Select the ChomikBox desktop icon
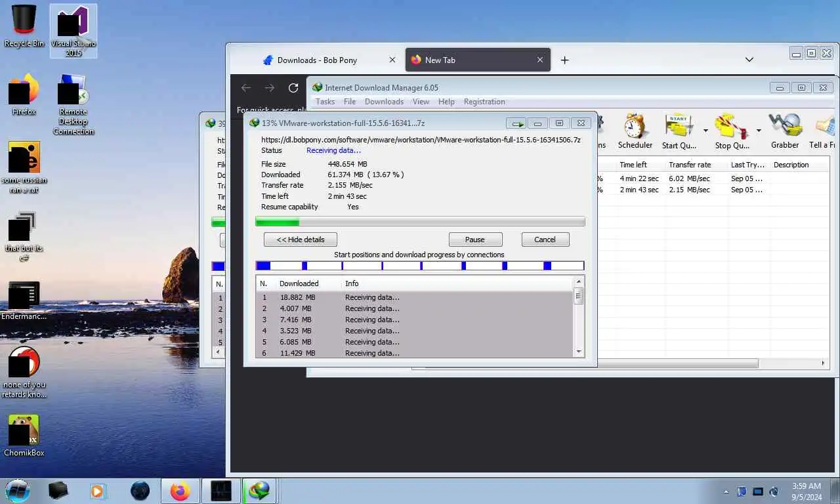The image size is (840, 504). pyautogui.click(x=24, y=436)
